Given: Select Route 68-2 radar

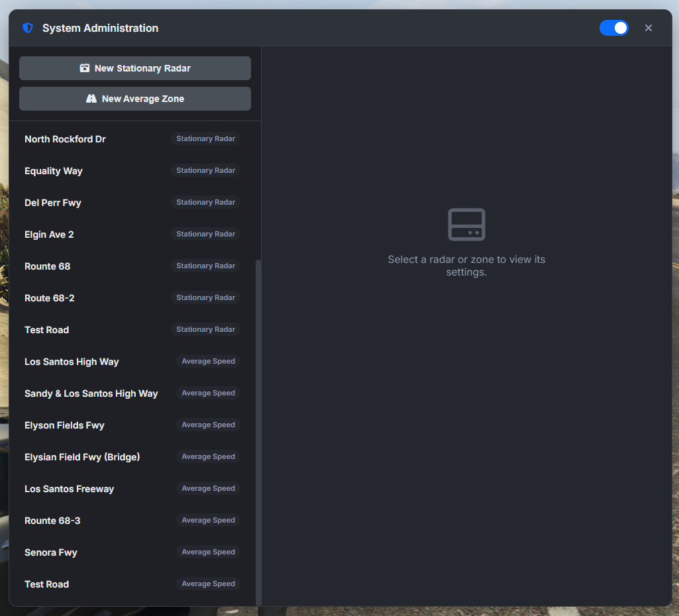Looking at the screenshot, I should [x=132, y=298].
